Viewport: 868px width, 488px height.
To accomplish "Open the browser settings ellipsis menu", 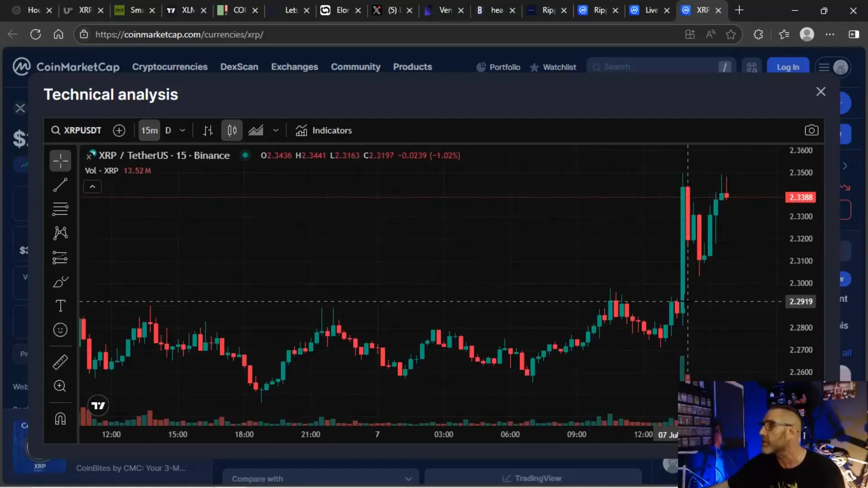I will [x=830, y=34].
